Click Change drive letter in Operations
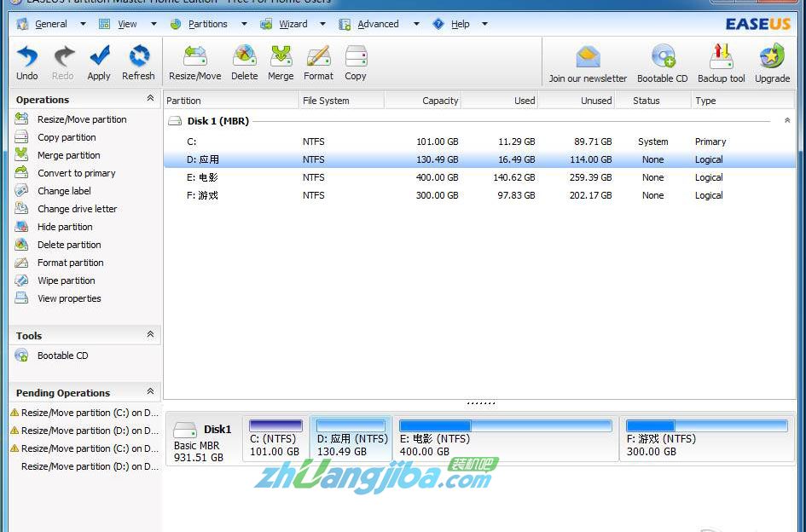The image size is (806, 532). click(77, 209)
